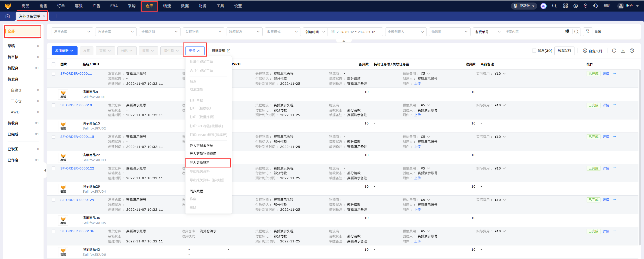Viewport: 644px width, 259px height.
Task: Enable the 加急(30) checkbox
Action: [534, 51]
